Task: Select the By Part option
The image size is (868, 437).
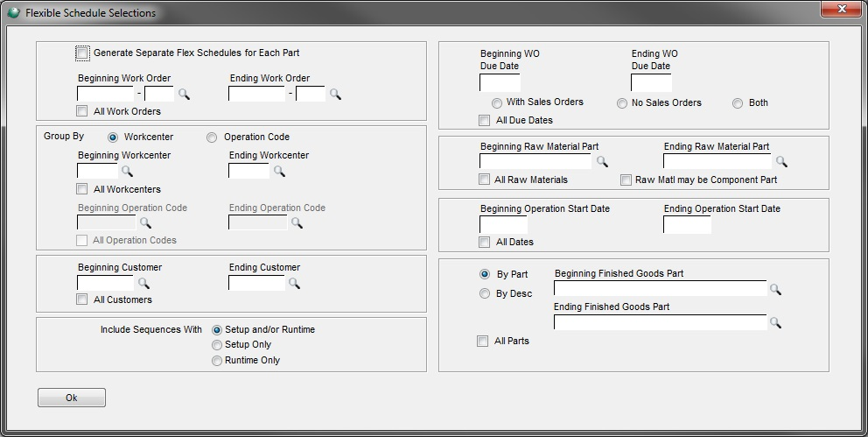Action: tap(485, 274)
